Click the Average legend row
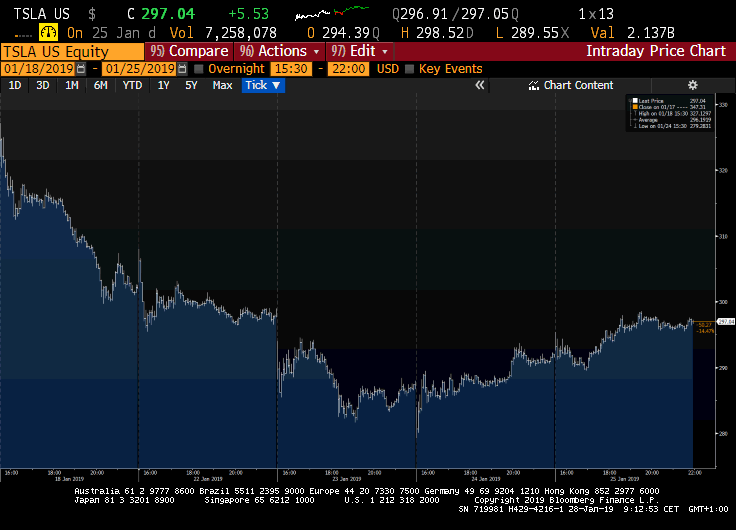 pyautogui.click(x=671, y=120)
